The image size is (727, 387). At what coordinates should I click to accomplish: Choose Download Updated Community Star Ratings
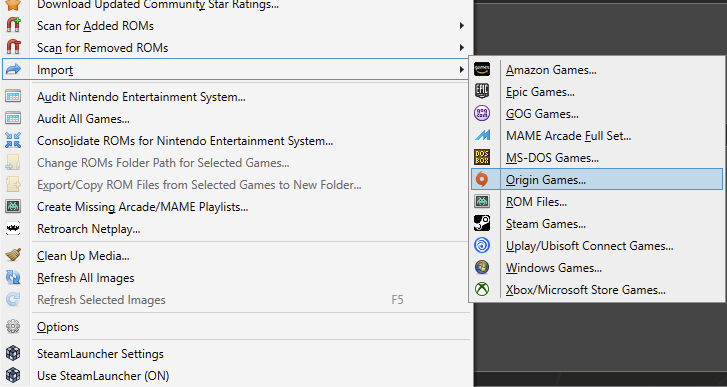(158, 5)
